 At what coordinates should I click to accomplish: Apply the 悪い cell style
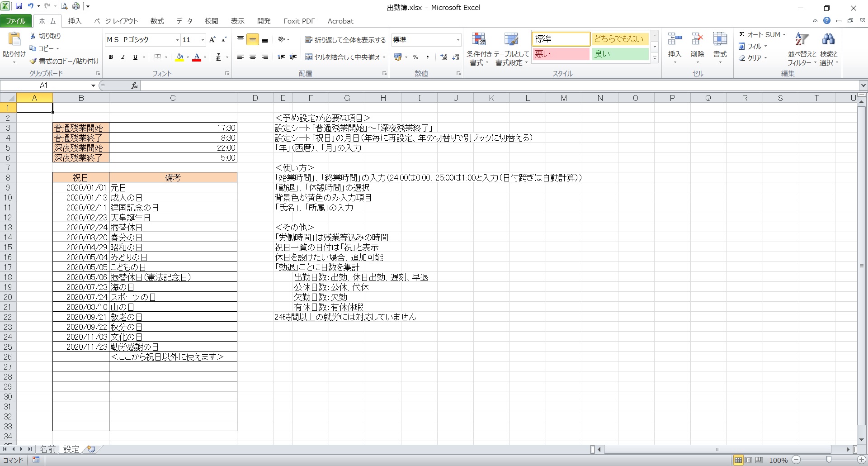click(x=561, y=54)
